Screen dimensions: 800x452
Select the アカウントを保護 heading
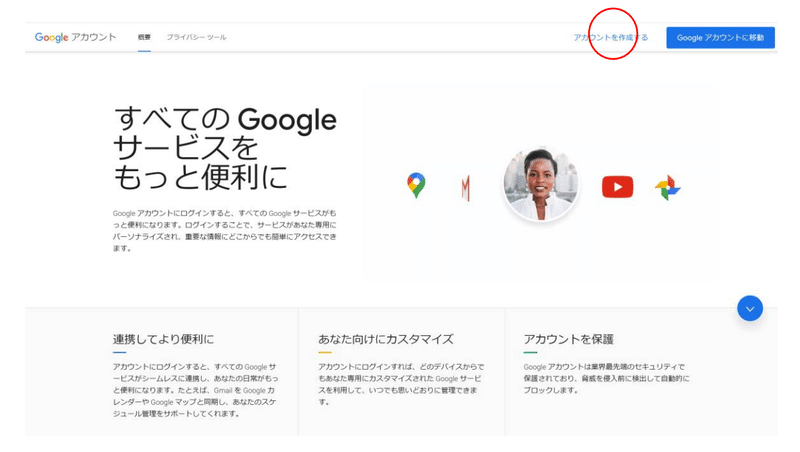(x=568, y=339)
